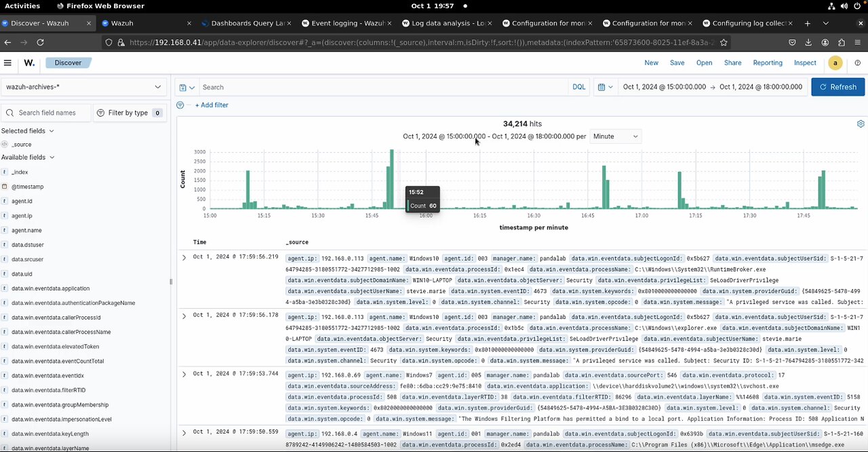Open chart settings gear icon

click(x=861, y=124)
